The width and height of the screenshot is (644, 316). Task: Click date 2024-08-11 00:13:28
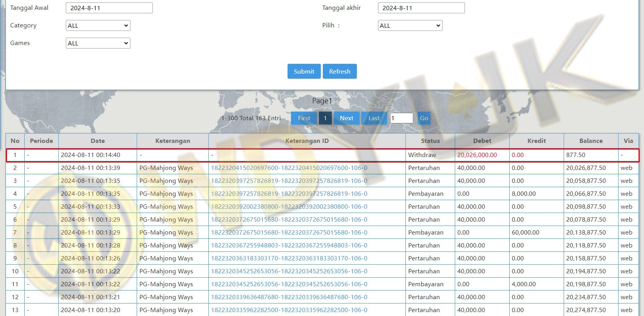[90, 245]
